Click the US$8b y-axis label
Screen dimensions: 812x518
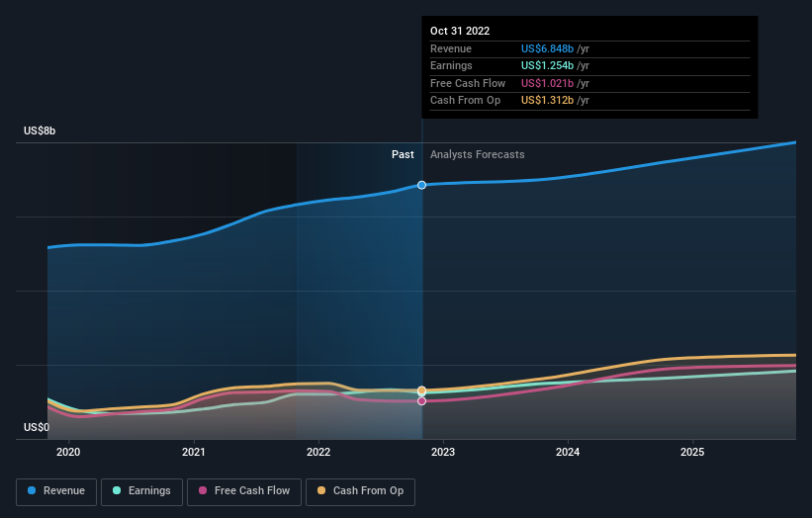coord(40,130)
